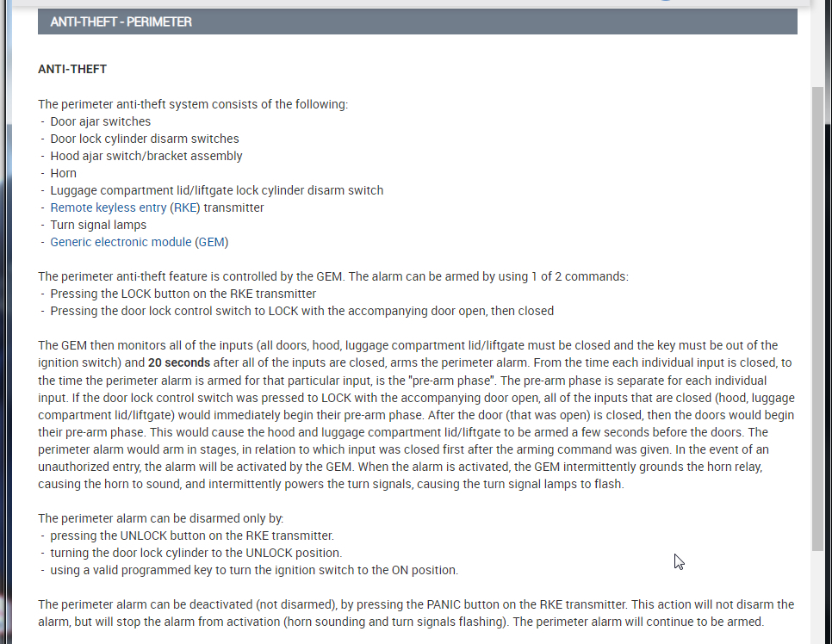
Task: Click the "Horn" list item
Action: coord(63,173)
